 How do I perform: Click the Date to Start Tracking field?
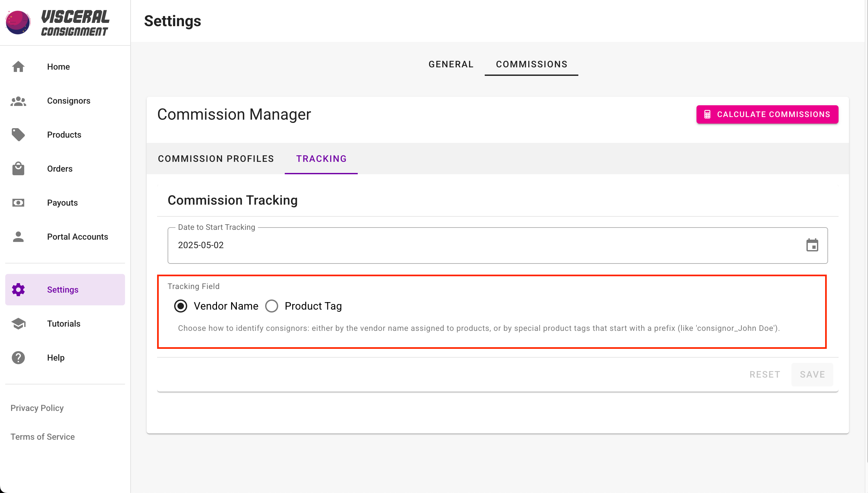(475, 245)
